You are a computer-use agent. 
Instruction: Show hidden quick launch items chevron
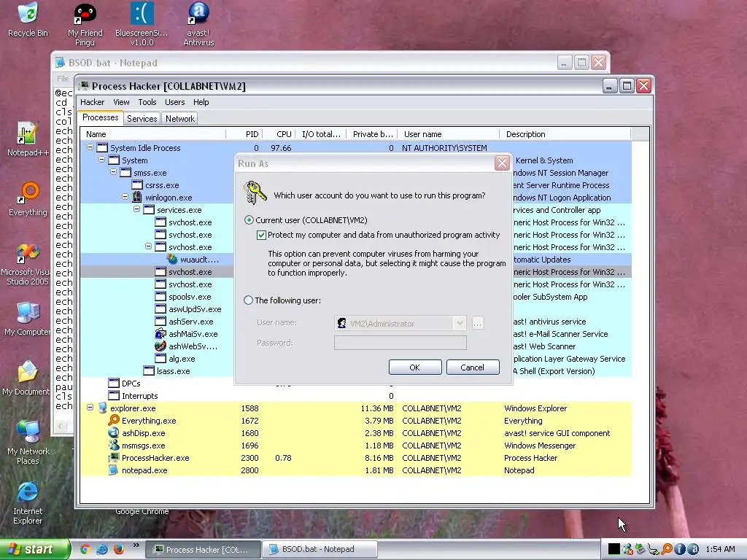point(136,545)
